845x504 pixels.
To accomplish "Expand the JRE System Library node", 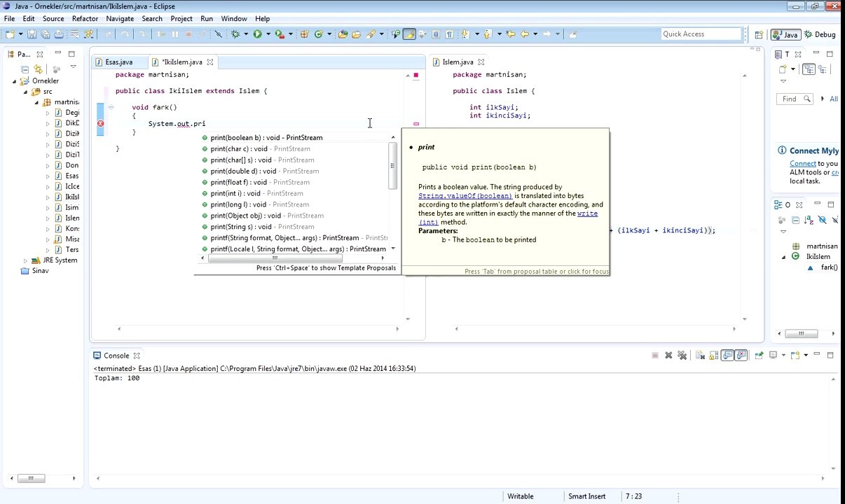I will (x=26, y=260).
